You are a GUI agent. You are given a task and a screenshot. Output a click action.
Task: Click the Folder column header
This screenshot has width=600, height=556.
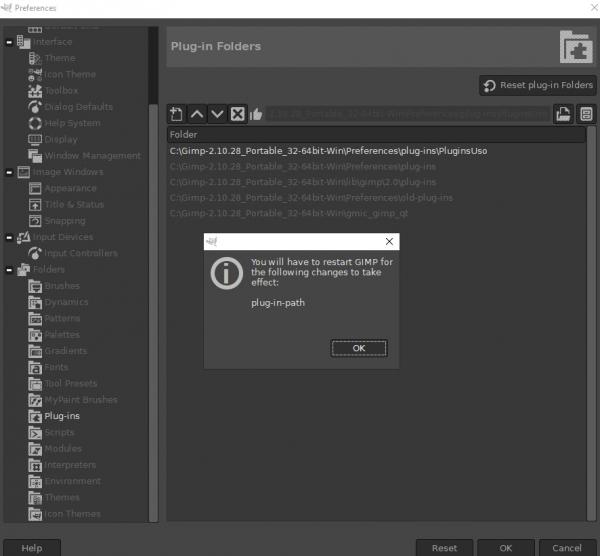click(376, 135)
